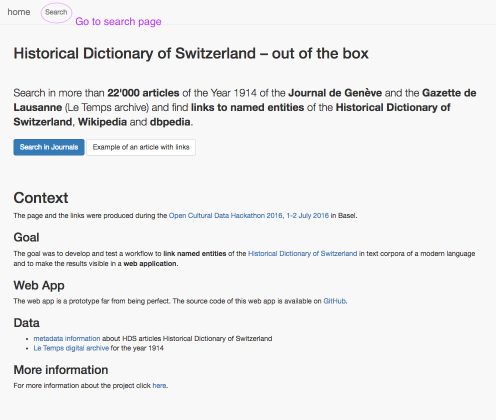Click the More information heading

[x=61, y=370]
